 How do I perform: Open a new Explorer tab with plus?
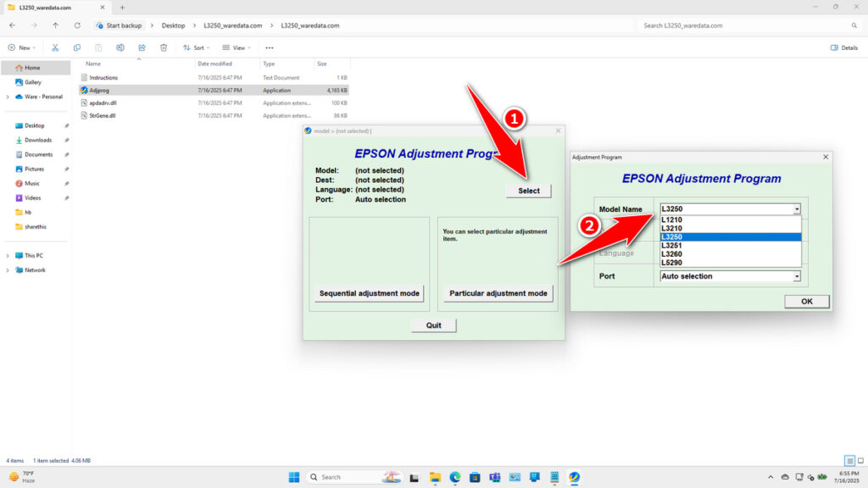[122, 8]
